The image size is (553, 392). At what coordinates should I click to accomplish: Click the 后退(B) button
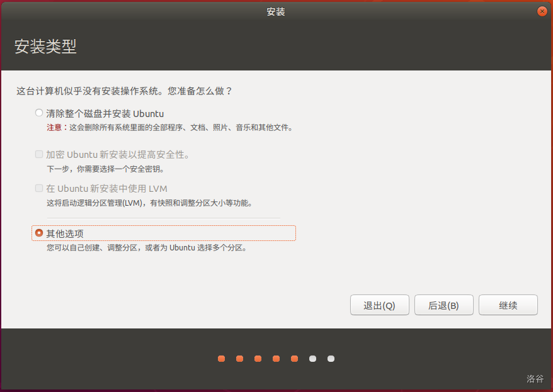click(x=443, y=305)
